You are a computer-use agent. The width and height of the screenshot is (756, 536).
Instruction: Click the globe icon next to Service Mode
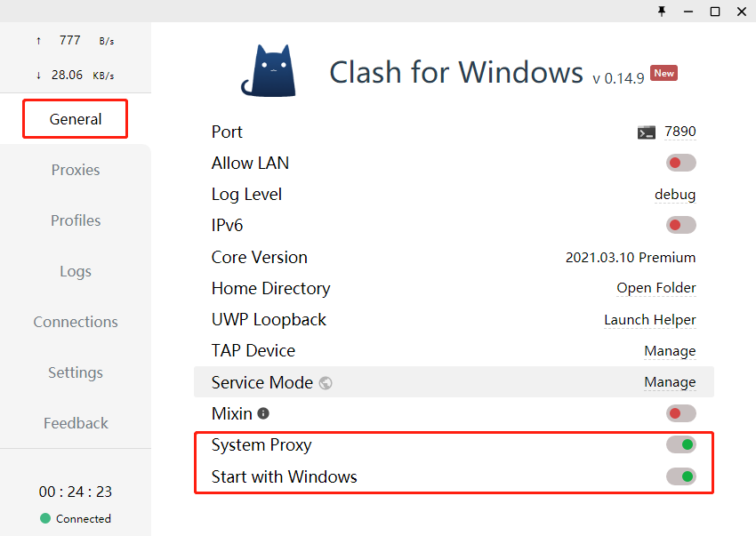pos(326,383)
